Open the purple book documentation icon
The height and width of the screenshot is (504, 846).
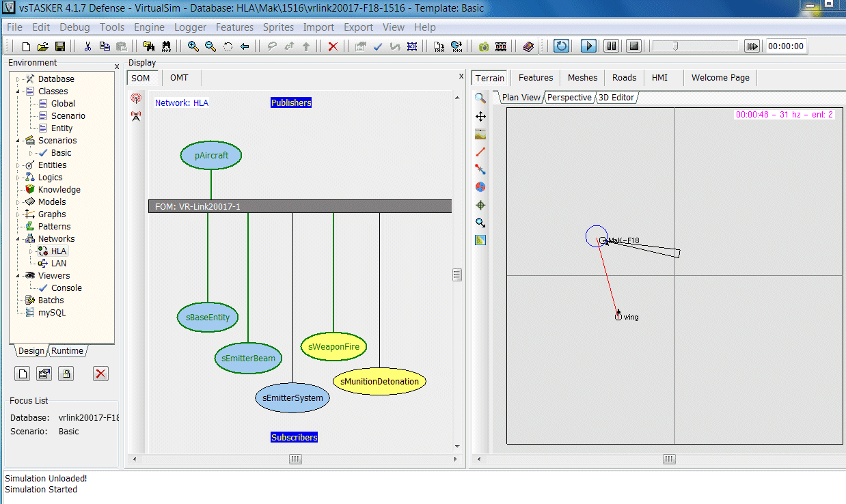coord(528,46)
